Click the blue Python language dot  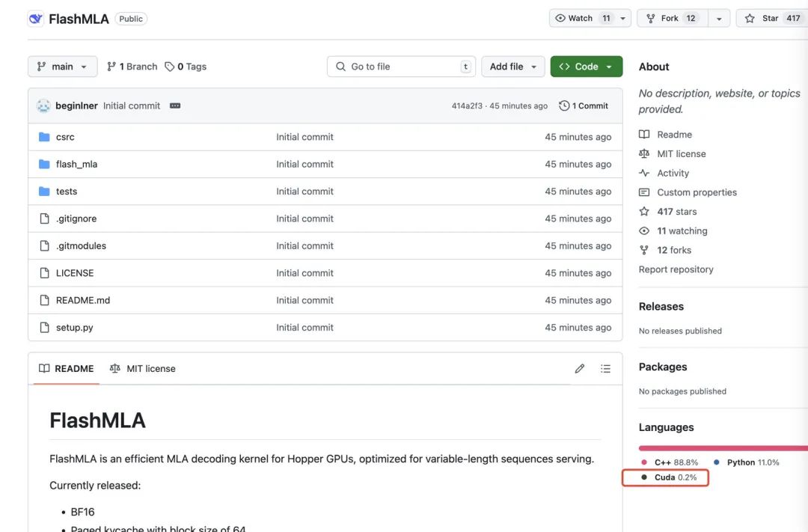click(716, 462)
